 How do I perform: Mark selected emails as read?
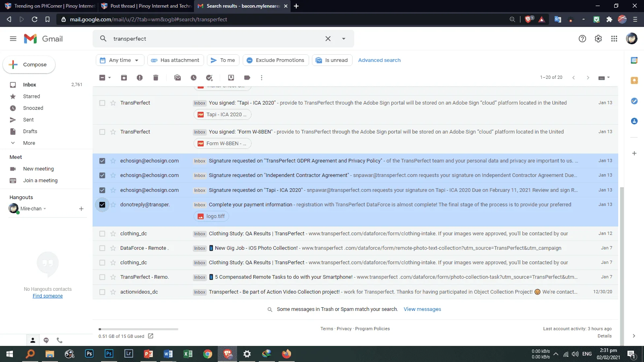pos(178,78)
